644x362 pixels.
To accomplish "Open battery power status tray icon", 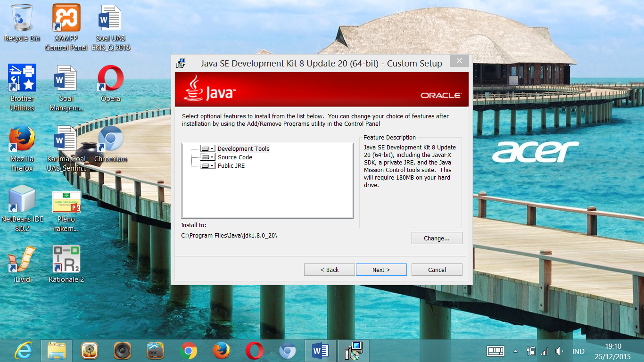I will [530, 351].
